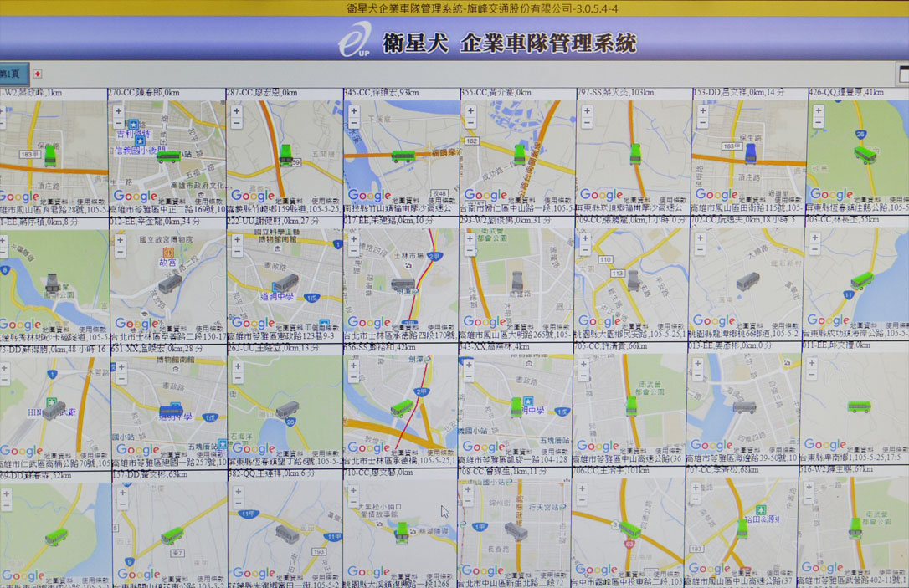
Task: Click the green bus in the 270-CC map
Action: tap(169, 156)
